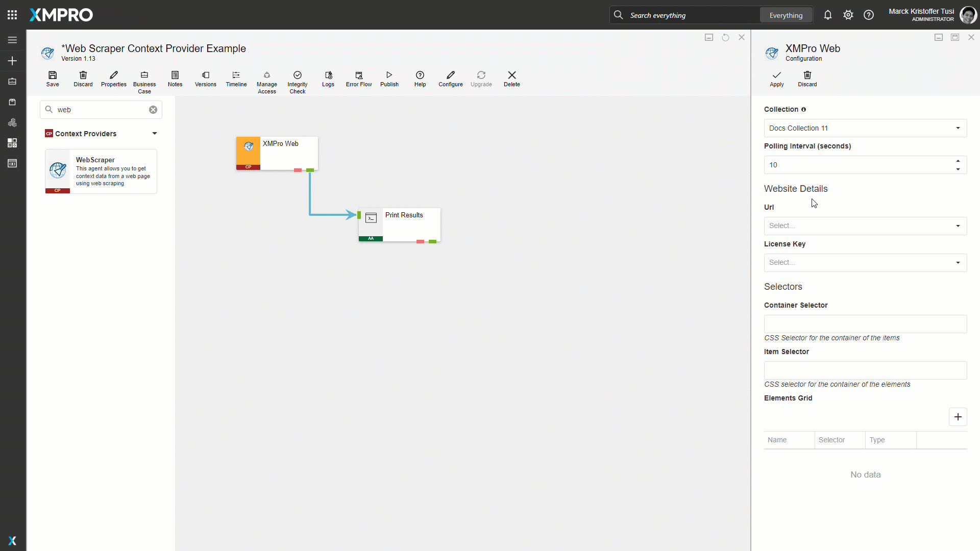Open the left hamburger menu
980x551 pixels.
12,40
